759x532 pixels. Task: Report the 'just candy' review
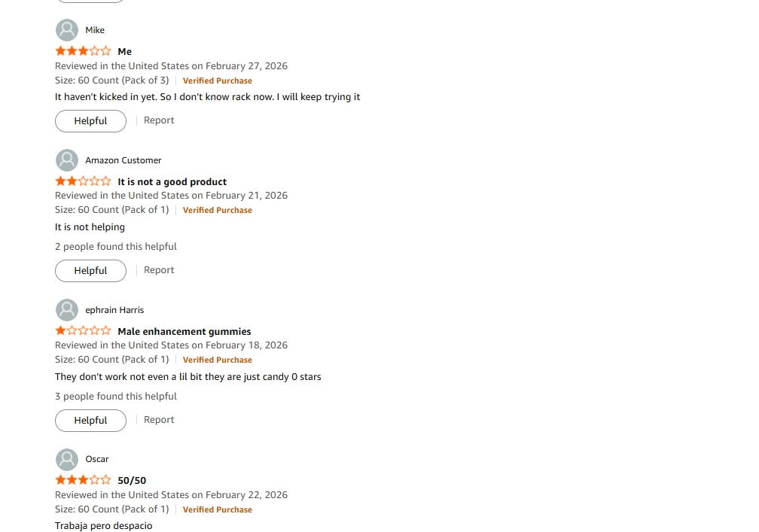159,420
